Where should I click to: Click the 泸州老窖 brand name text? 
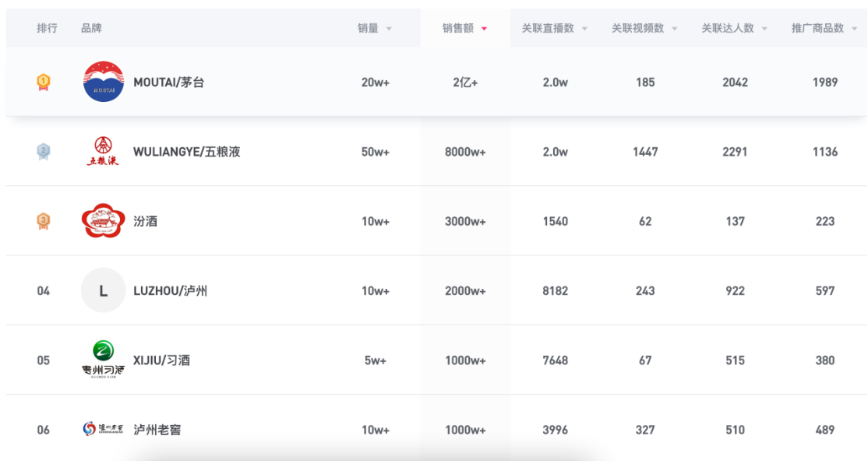click(157, 430)
